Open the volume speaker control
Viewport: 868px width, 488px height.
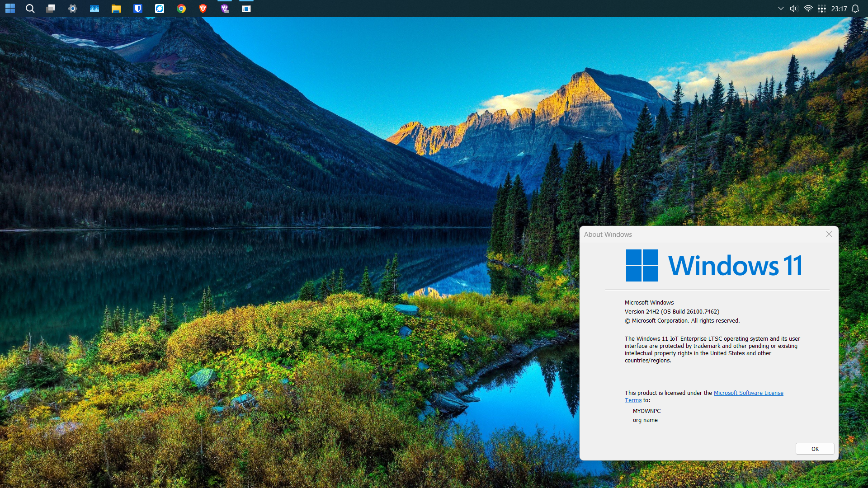point(794,9)
